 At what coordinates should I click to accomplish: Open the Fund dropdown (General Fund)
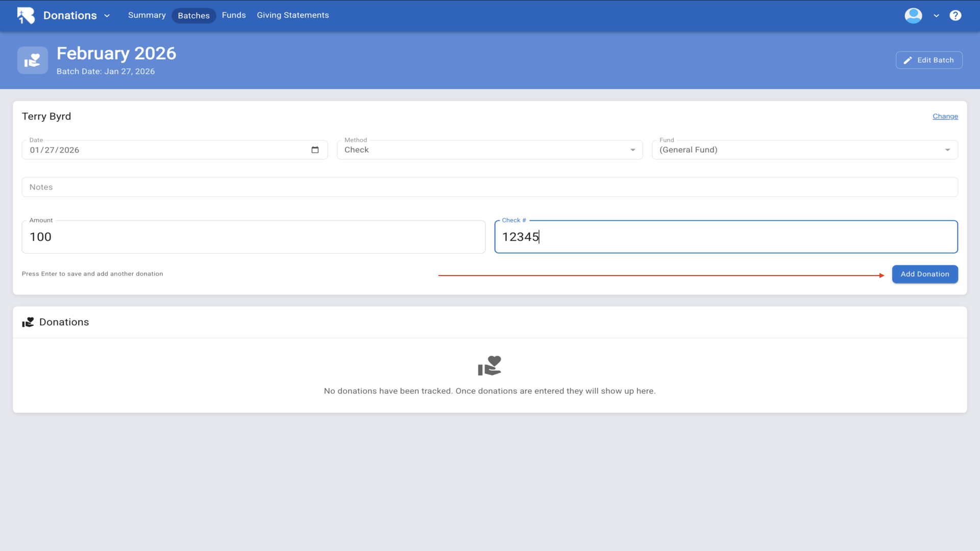point(804,150)
